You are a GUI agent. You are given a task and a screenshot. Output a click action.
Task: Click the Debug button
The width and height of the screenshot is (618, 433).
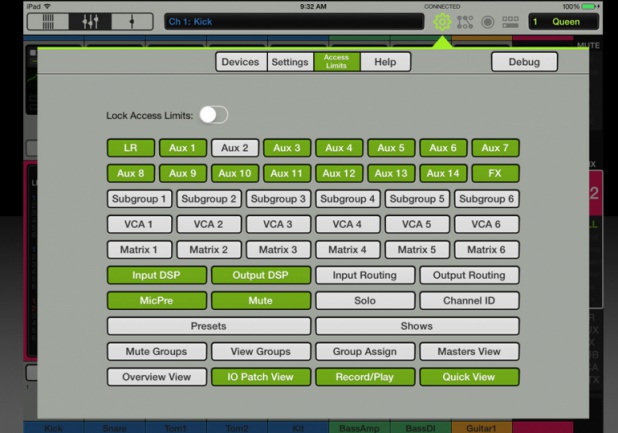524,62
